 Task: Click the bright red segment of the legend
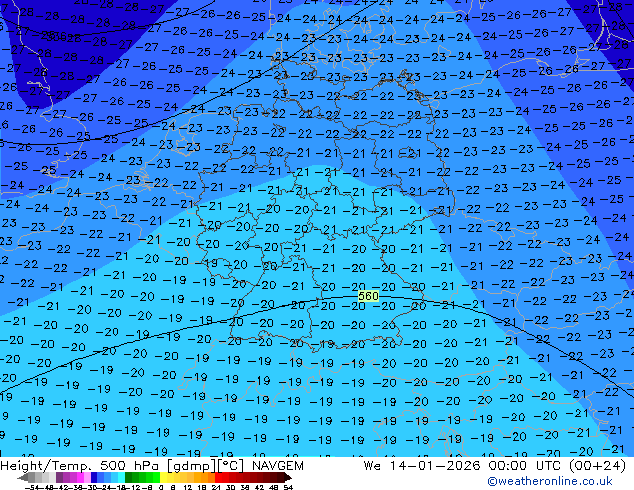(218, 477)
